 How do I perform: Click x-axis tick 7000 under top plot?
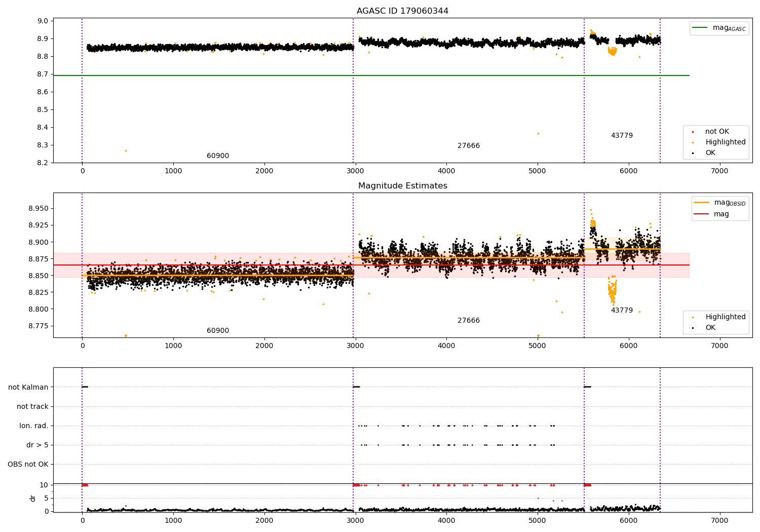tap(719, 171)
